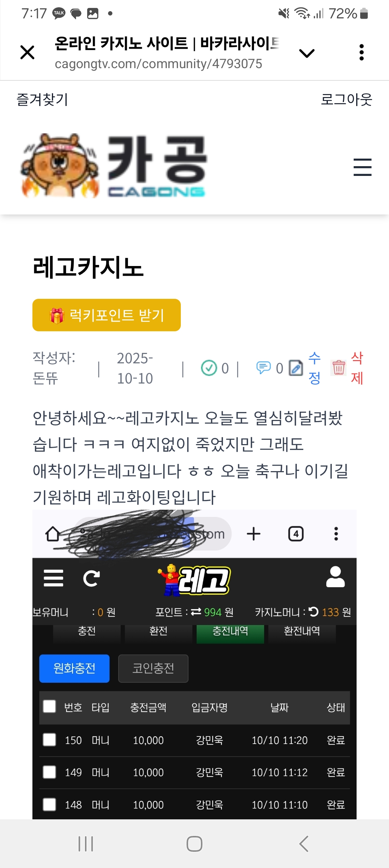Screen dimensions: 389x868
Task: Tap the Android recent apps button
Action: pos(86,843)
